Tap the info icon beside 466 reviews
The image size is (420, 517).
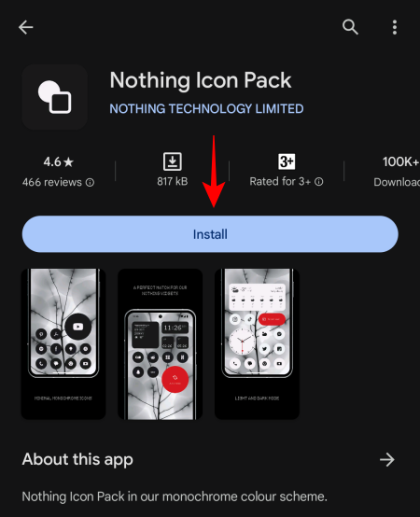point(90,182)
